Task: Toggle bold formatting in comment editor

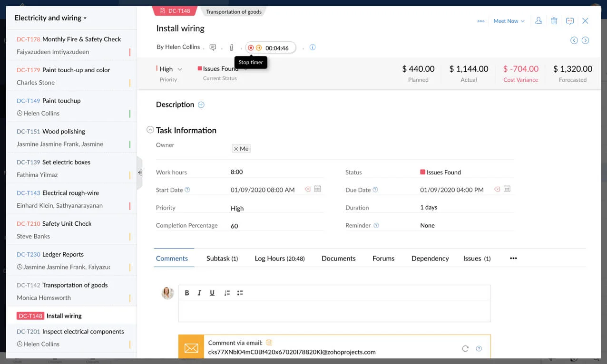Action: coord(187,293)
